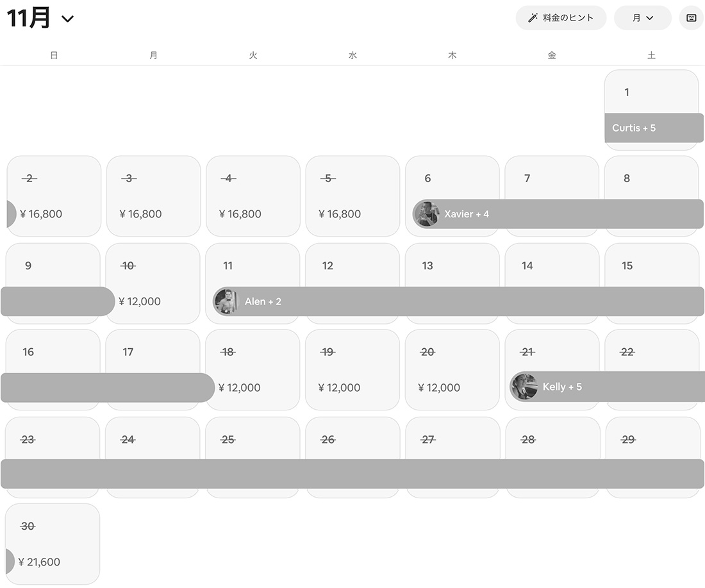
Task: Select November 10 priced ¥12,000
Action: pos(153,283)
